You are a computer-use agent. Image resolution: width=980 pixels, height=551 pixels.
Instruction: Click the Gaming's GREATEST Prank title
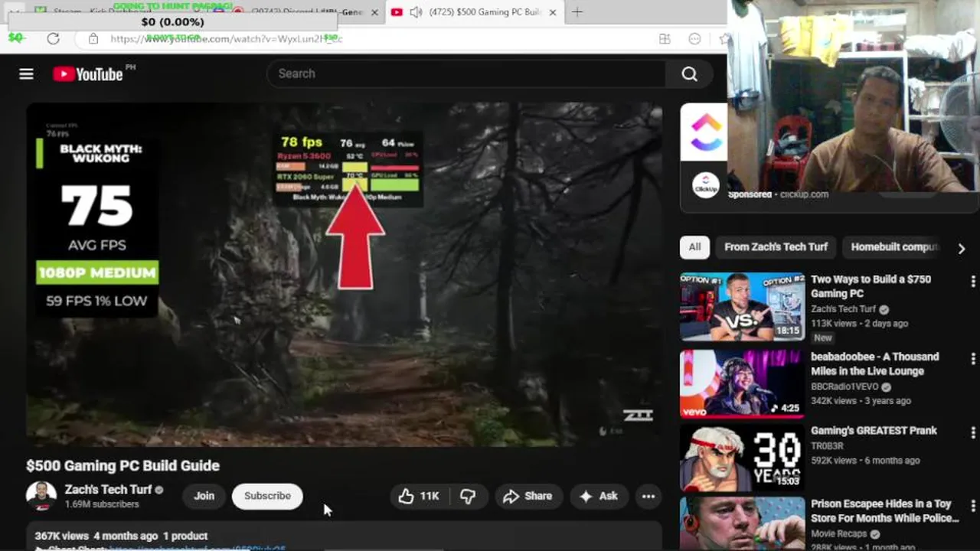click(x=874, y=431)
